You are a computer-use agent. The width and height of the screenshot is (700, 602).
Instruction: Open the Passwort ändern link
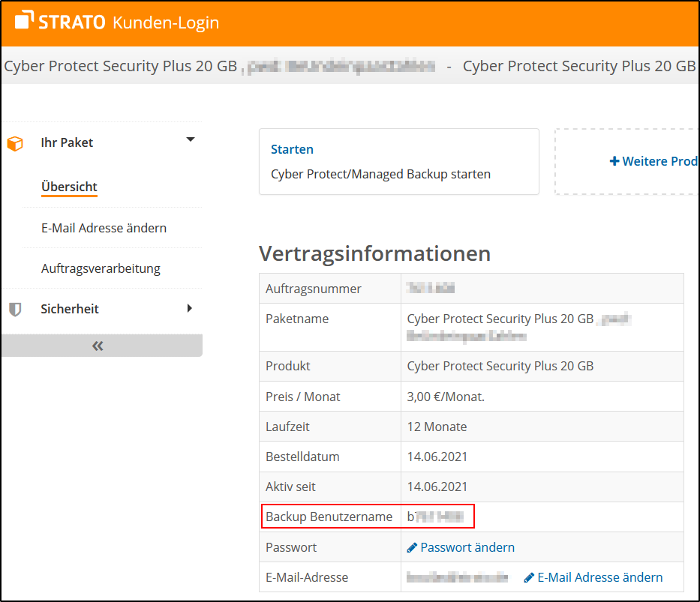click(x=467, y=547)
